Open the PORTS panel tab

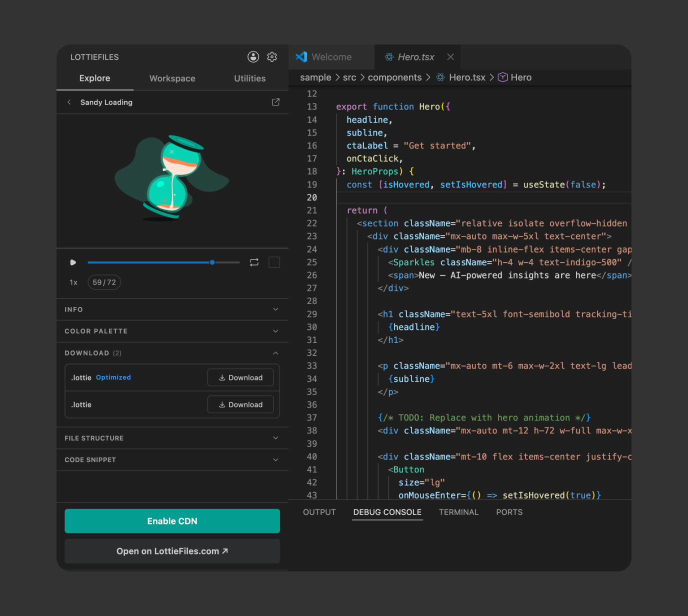(x=509, y=512)
